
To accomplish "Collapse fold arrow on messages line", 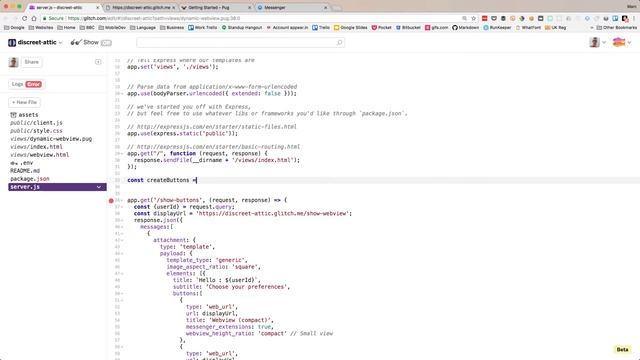I will (122, 227).
